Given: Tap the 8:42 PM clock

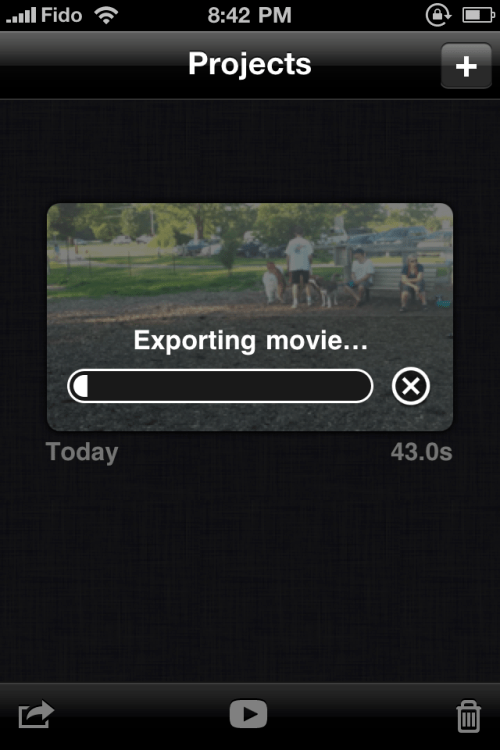Looking at the screenshot, I should coord(249,15).
